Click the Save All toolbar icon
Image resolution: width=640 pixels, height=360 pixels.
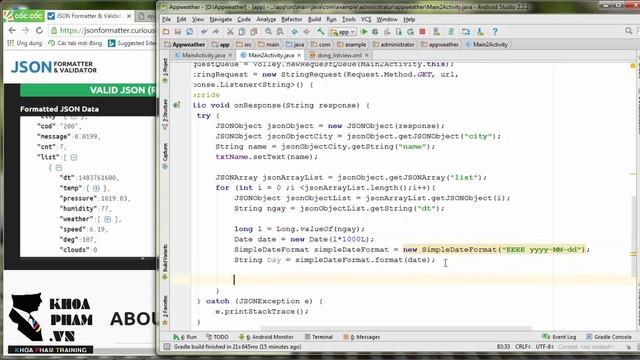coord(178,31)
